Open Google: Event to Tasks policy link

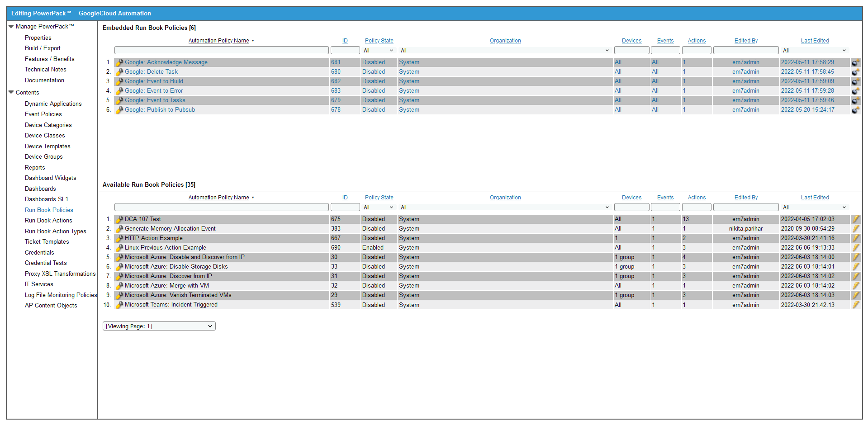(x=155, y=100)
